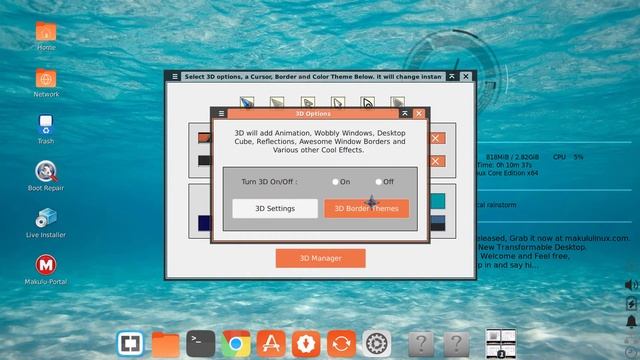Click the battery power tray icon
Image resolution: width=640 pixels, height=360 pixels.
pyautogui.click(x=631, y=303)
